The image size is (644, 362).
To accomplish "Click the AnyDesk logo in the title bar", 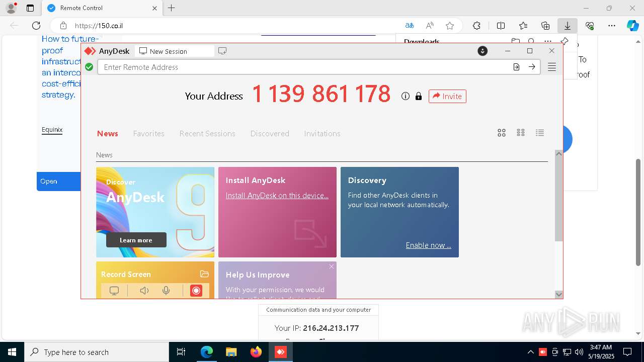I will 90,51.
